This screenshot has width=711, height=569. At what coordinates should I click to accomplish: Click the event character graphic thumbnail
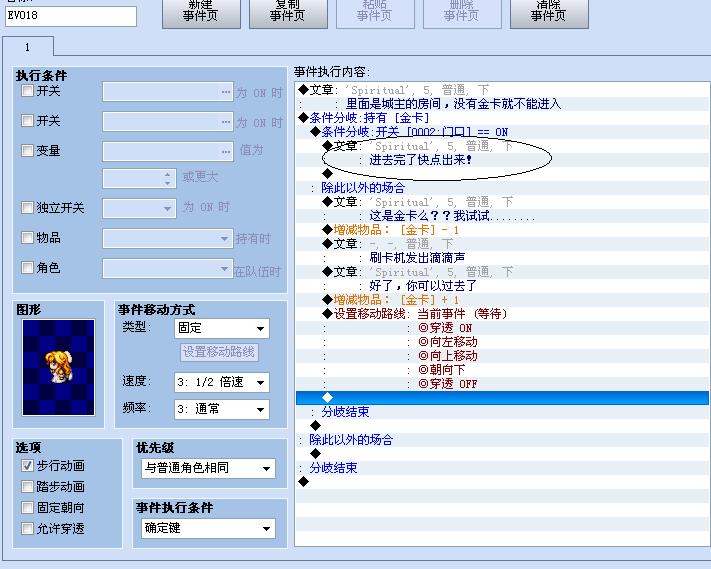[59, 368]
